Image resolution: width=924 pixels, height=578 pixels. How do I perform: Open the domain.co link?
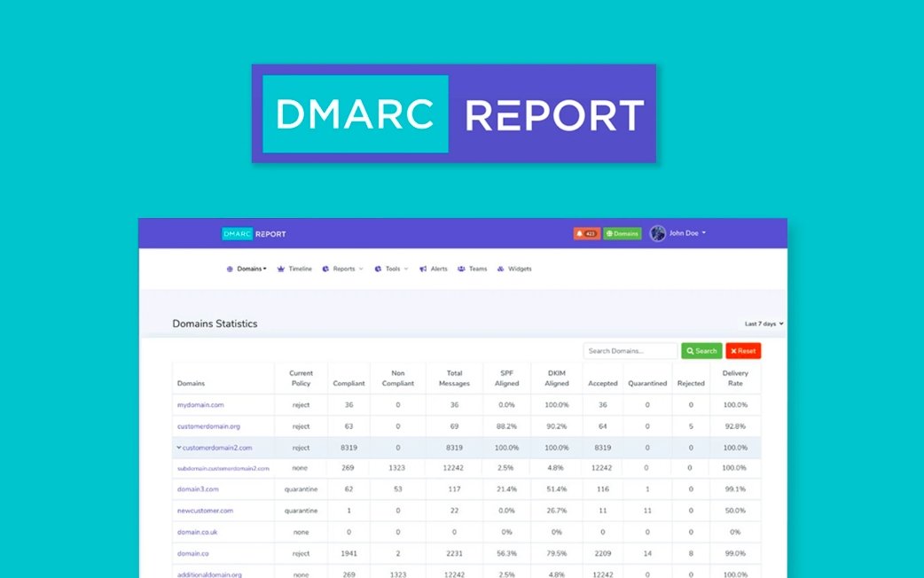click(193, 554)
